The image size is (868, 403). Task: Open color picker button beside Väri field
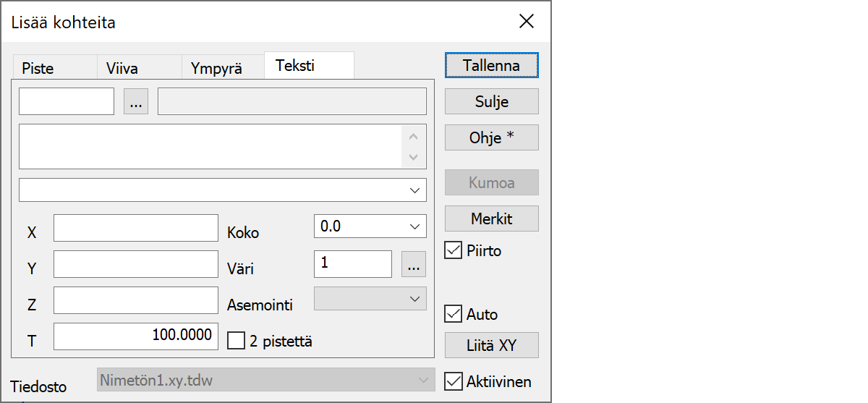[x=413, y=264]
